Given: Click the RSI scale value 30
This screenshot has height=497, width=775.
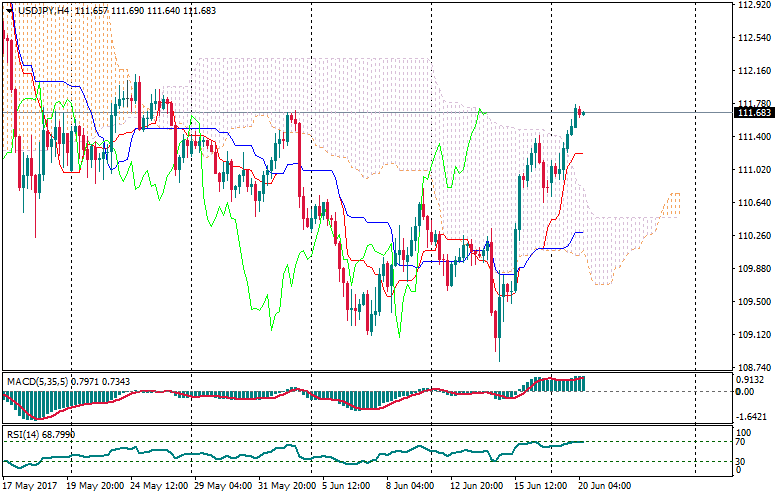Looking at the screenshot, I should (x=739, y=460).
